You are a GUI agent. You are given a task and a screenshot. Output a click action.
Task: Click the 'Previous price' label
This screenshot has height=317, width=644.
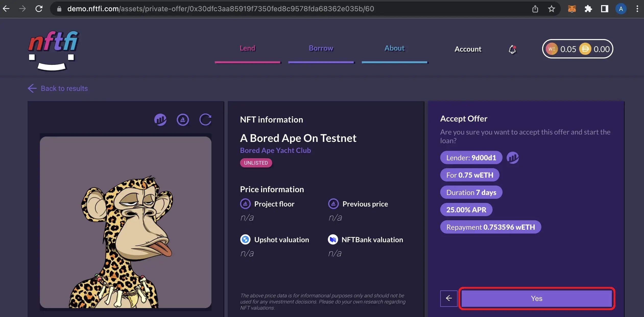coord(365,204)
